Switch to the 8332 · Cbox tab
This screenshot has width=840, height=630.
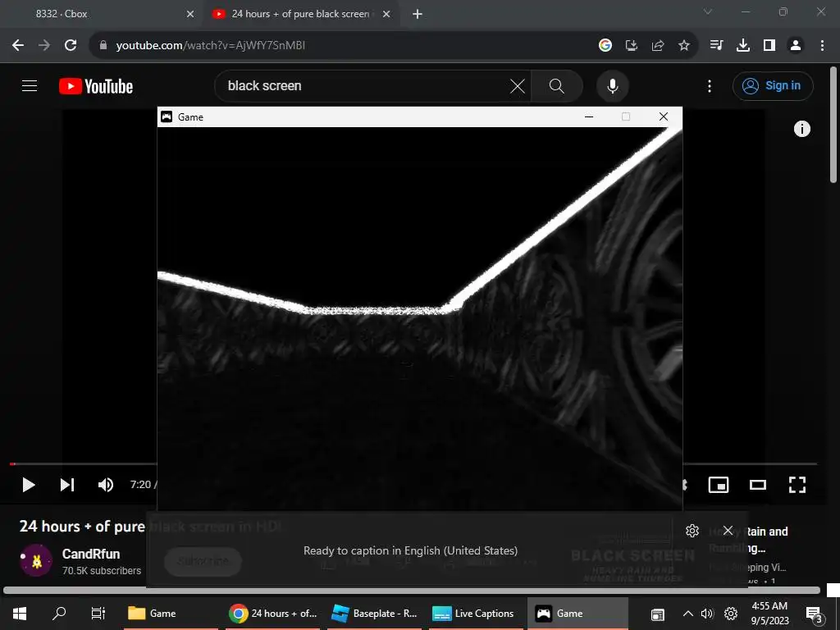[102, 14]
